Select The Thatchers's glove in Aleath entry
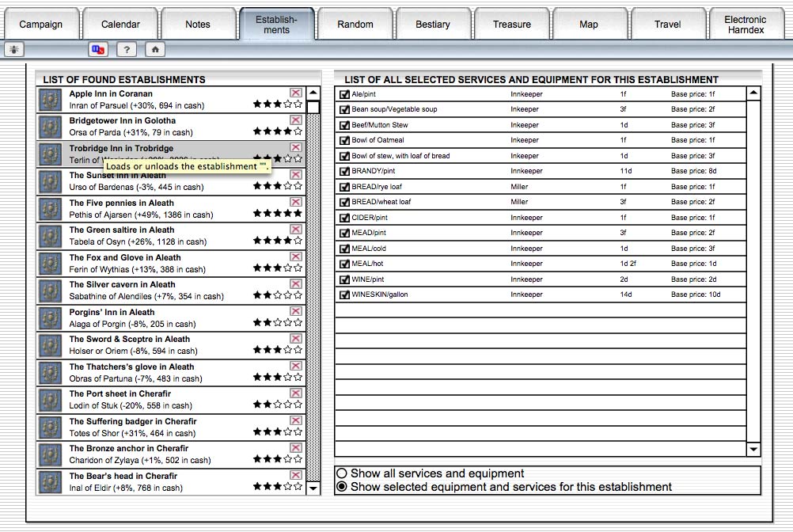793x532 pixels. pyautogui.click(x=171, y=373)
